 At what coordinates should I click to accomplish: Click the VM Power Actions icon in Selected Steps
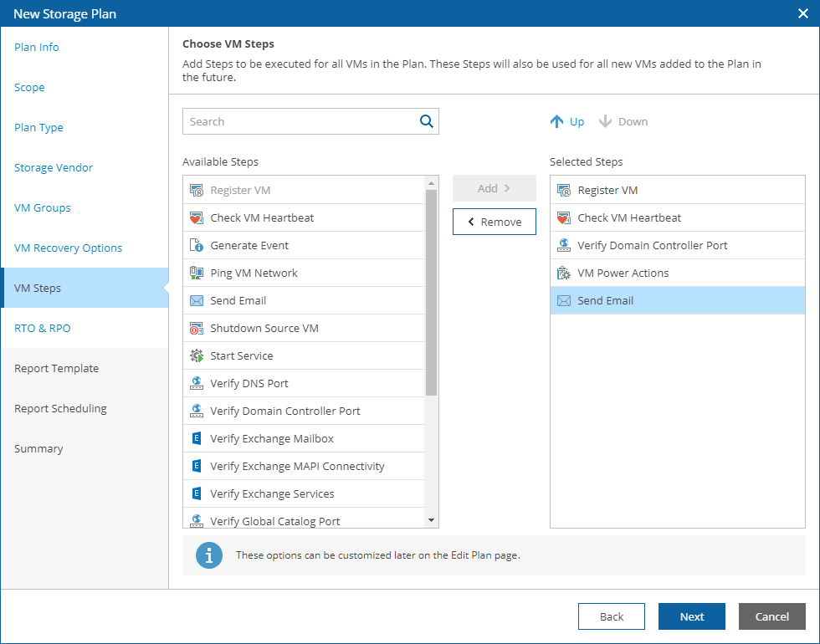[x=563, y=273]
